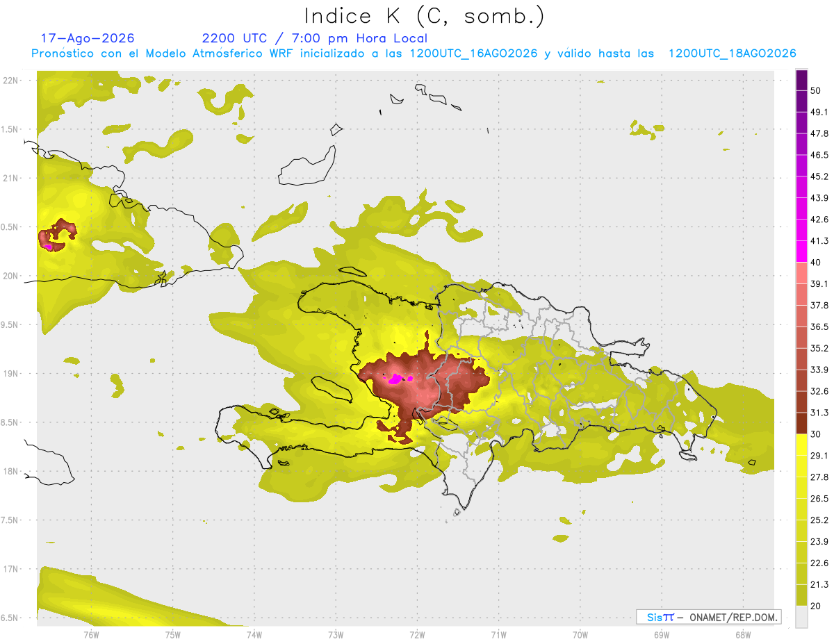
Task: Click legend value "29.1"
Action: pos(819,456)
